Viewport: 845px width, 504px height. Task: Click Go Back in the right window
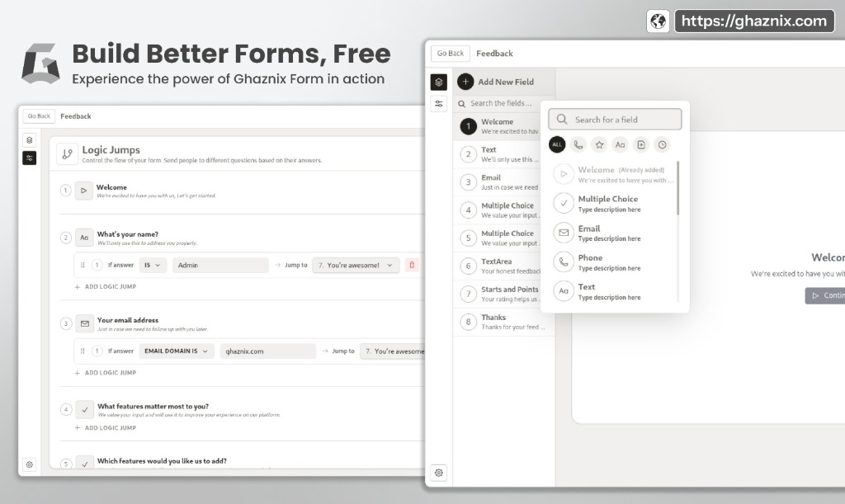click(x=450, y=54)
